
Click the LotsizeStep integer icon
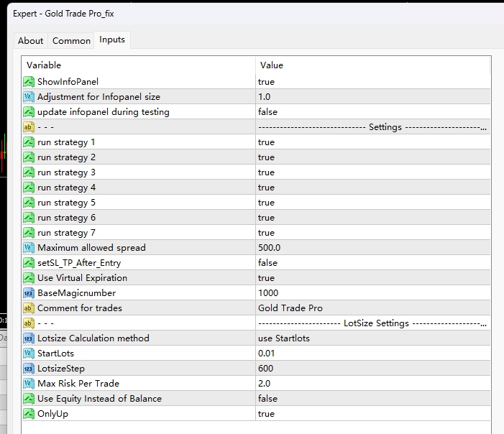coord(29,369)
